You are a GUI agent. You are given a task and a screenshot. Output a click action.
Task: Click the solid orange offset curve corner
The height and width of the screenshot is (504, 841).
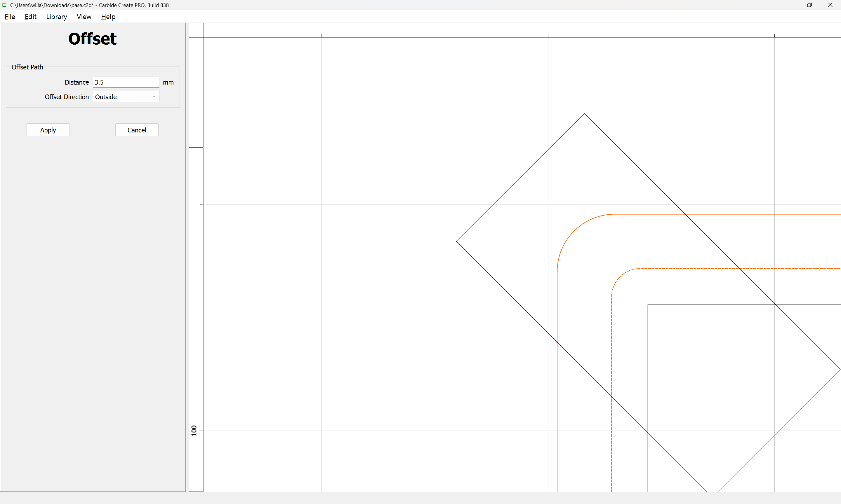(x=574, y=231)
